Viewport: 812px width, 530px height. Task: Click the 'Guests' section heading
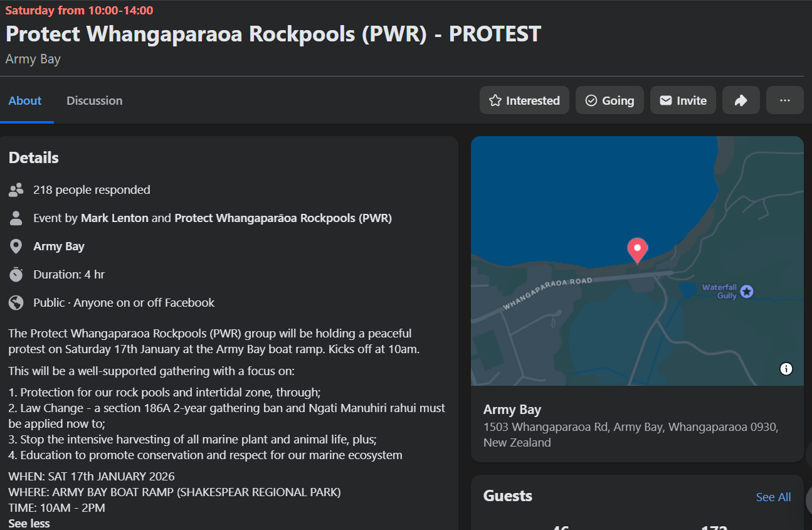click(x=508, y=496)
